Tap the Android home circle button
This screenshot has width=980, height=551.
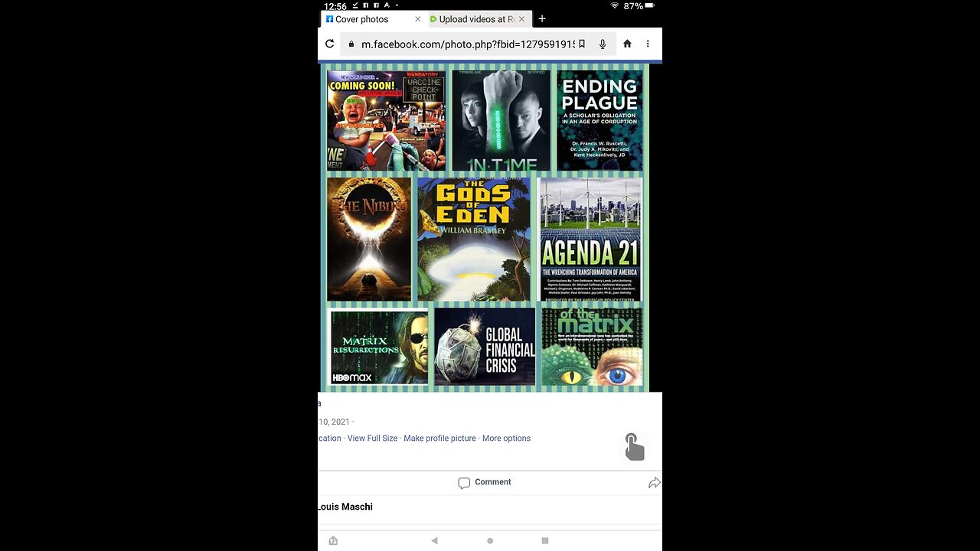click(x=490, y=540)
